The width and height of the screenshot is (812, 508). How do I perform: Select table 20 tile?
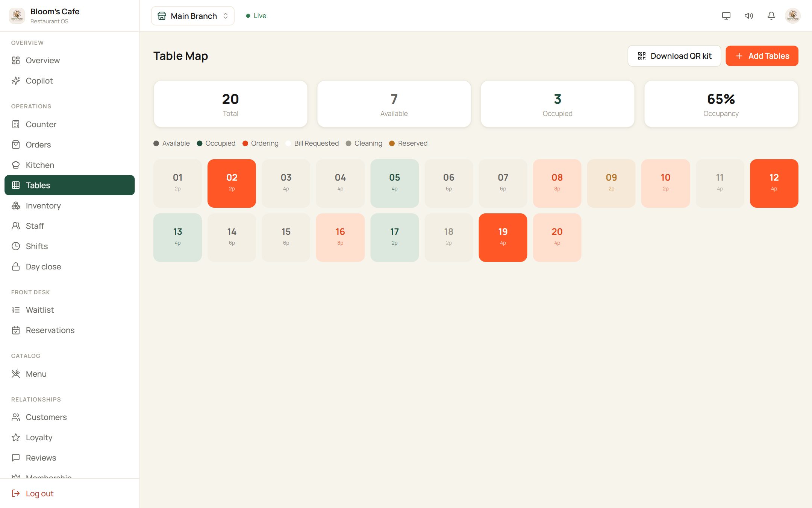click(x=557, y=237)
